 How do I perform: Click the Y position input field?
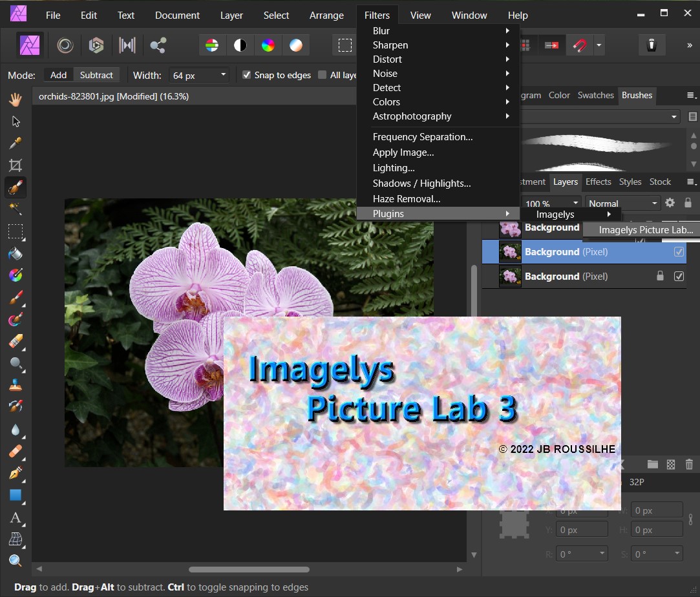tap(582, 530)
